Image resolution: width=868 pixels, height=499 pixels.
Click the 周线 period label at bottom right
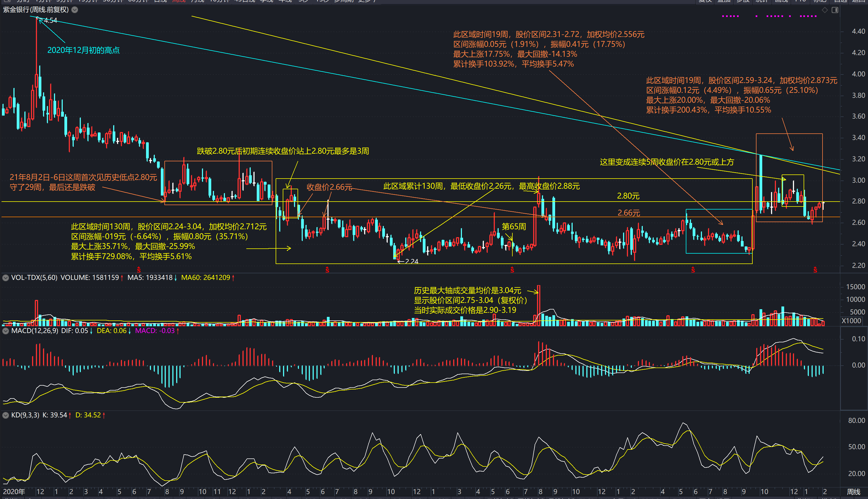pyautogui.click(x=853, y=491)
